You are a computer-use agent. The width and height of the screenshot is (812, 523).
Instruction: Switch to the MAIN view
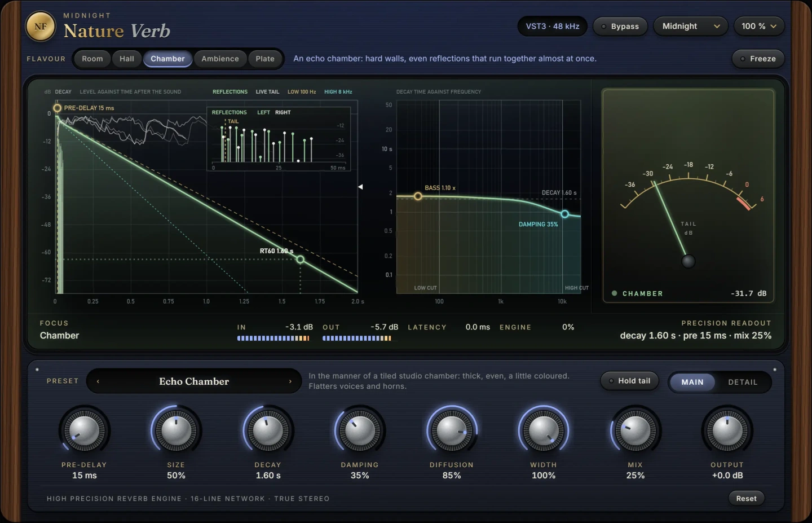[x=692, y=382]
